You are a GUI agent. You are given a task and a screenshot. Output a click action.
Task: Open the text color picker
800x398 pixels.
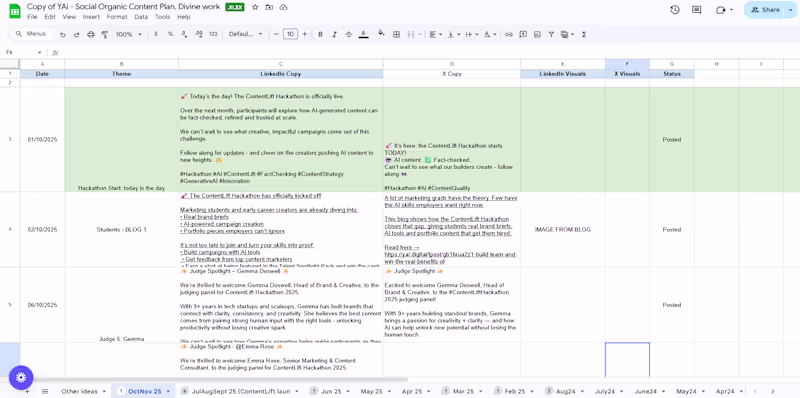[x=363, y=34]
